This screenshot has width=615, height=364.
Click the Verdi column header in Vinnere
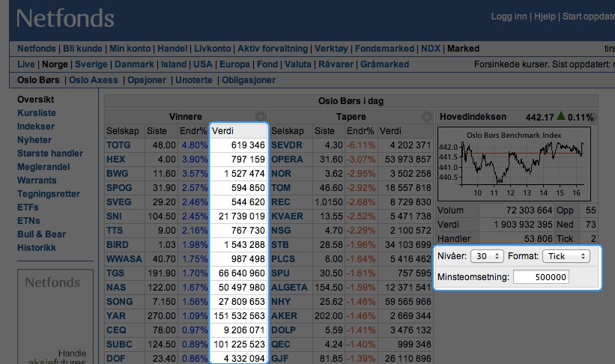click(x=222, y=131)
